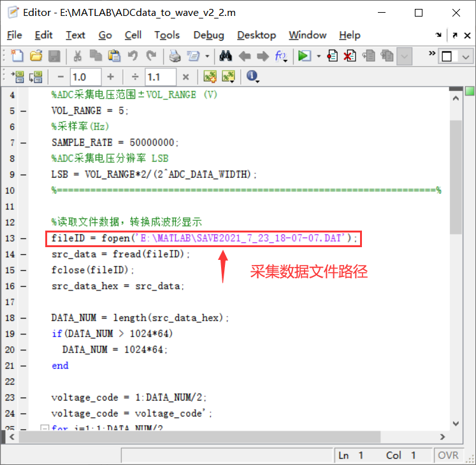Click the Cut scissors icon
This screenshot has width=476, height=465.
click(77, 56)
